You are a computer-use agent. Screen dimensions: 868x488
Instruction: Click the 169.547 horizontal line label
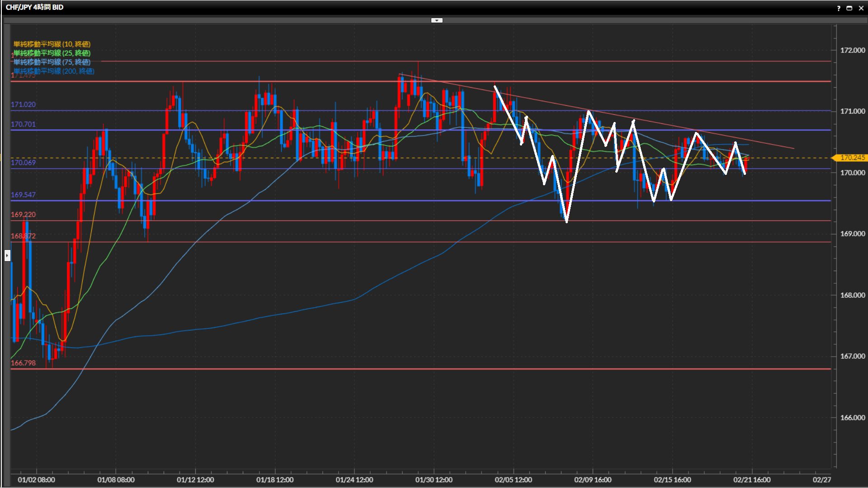(x=23, y=195)
